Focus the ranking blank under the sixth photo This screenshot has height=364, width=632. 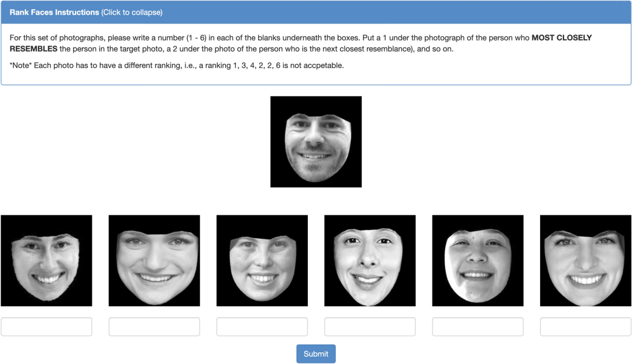point(586,327)
